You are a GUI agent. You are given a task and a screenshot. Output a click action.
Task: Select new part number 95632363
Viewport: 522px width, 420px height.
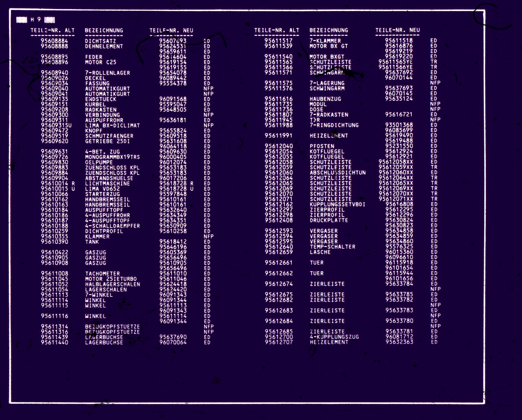click(399, 342)
